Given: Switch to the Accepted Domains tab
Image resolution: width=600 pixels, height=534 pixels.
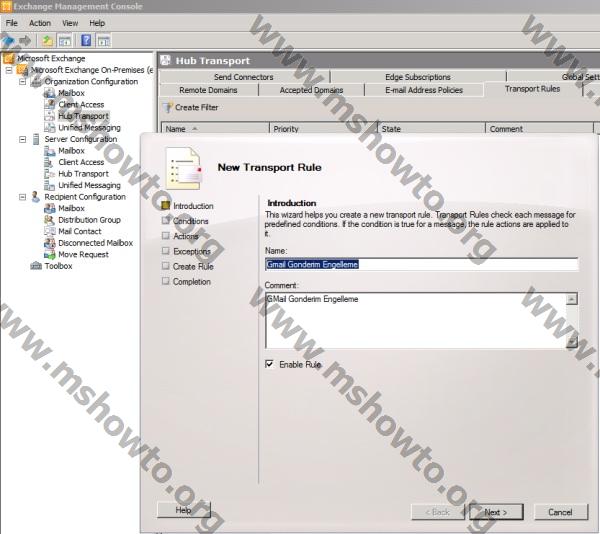Looking at the screenshot, I should tap(311, 90).
